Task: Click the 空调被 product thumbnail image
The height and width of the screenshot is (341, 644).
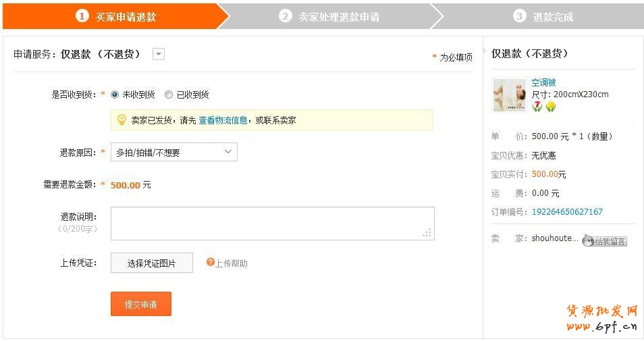Action: [510, 95]
